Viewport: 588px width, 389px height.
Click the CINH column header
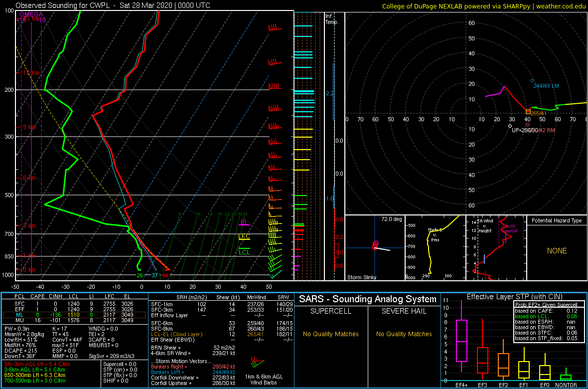tap(56, 296)
